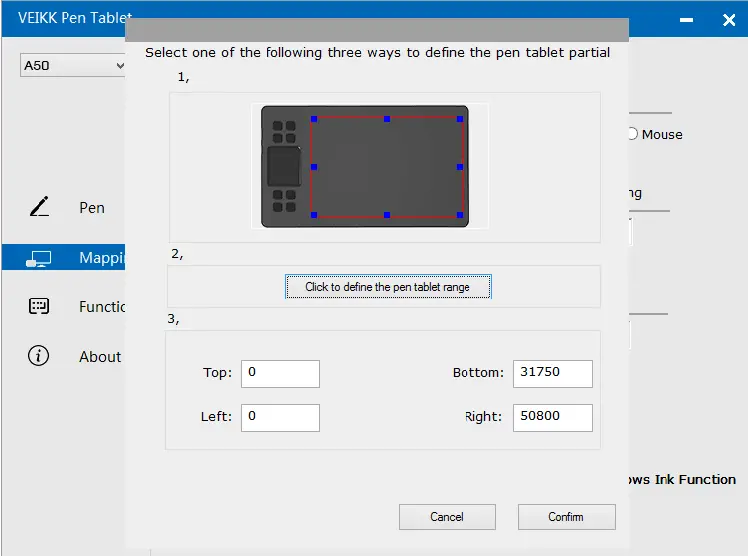Click the Bottom value field showing 31750
Screen dimensions: 748x556
click(552, 374)
